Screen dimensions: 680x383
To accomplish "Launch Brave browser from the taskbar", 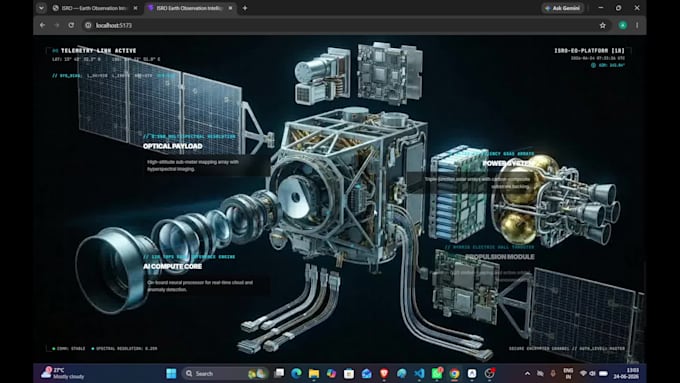I will (384, 373).
